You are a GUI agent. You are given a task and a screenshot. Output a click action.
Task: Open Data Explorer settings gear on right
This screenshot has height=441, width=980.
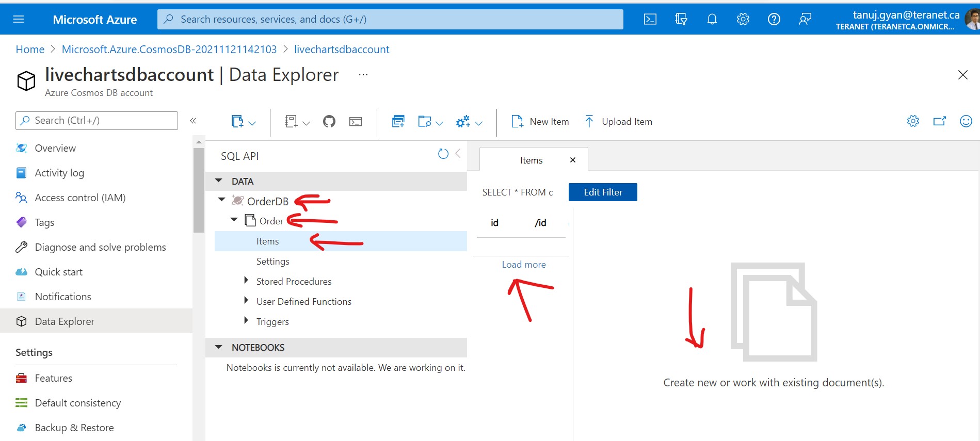(x=913, y=121)
